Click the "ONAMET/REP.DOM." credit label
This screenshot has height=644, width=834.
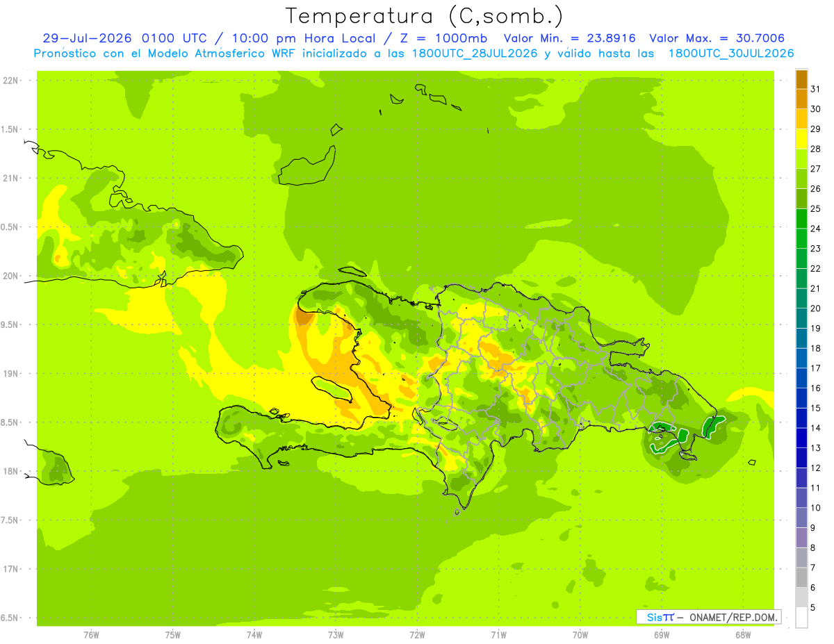pyautogui.click(x=733, y=617)
